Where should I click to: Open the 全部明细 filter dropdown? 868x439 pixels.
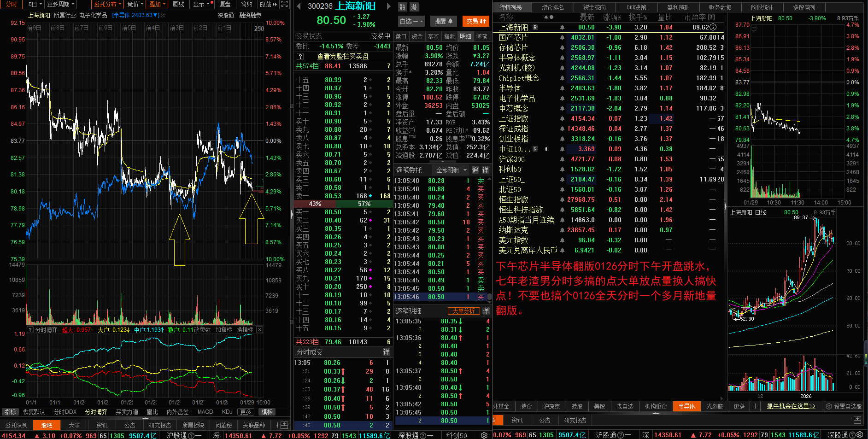tap(451, 170)
